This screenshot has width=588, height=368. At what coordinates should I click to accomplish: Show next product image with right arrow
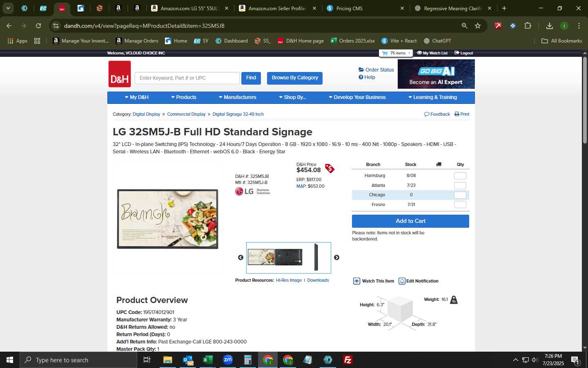pyautogui.click(x=336, y=258)
